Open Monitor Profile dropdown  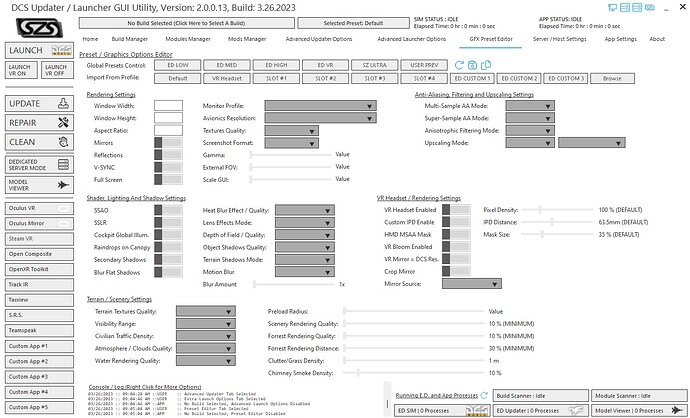320,106
